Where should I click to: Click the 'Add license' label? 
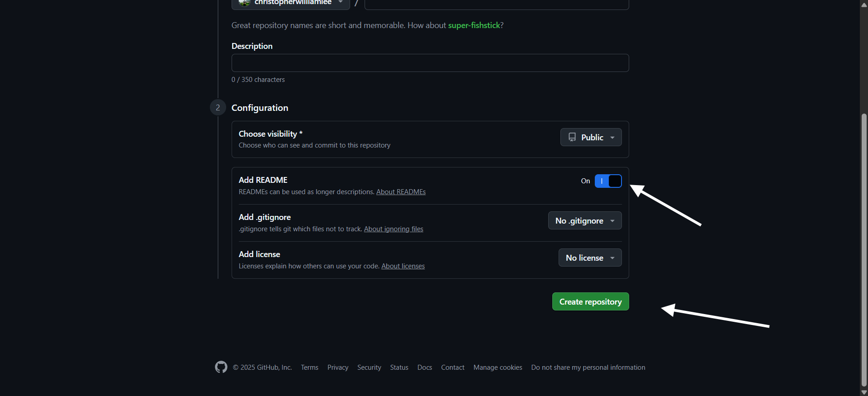click(x=259, y=254)
